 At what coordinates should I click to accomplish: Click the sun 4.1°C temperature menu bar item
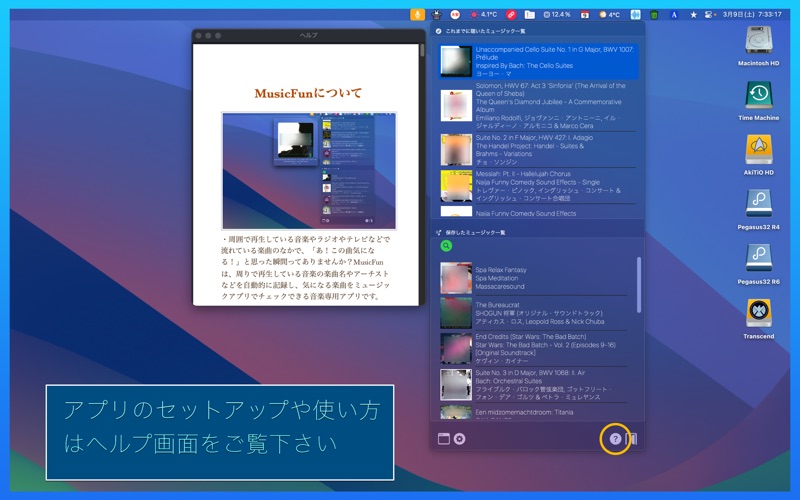(x=484, y=14)
